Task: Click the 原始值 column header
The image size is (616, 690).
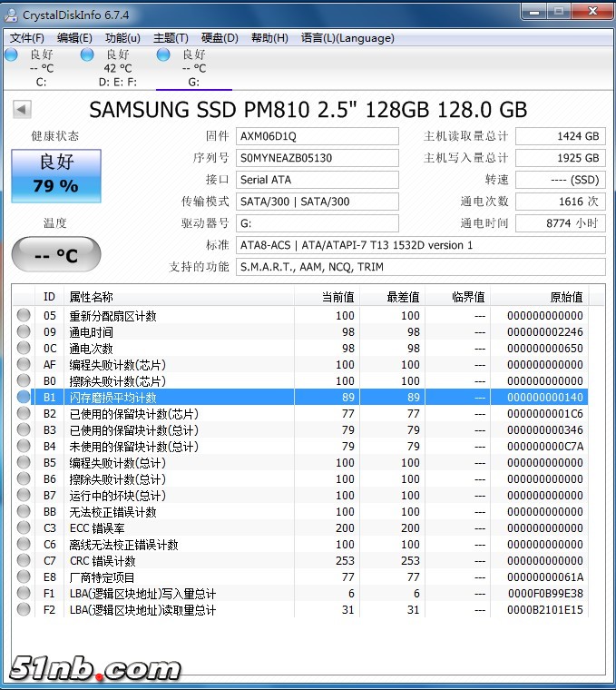Action: click(x=565, y=297)
